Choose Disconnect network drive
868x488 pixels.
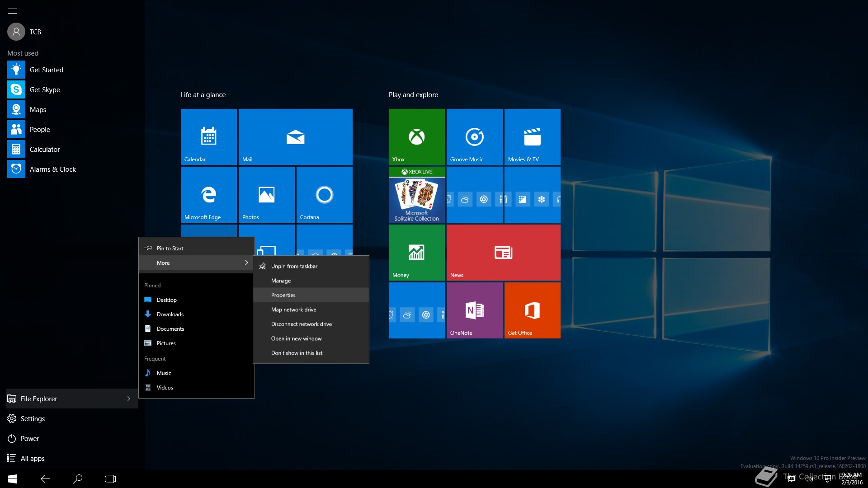311,324
